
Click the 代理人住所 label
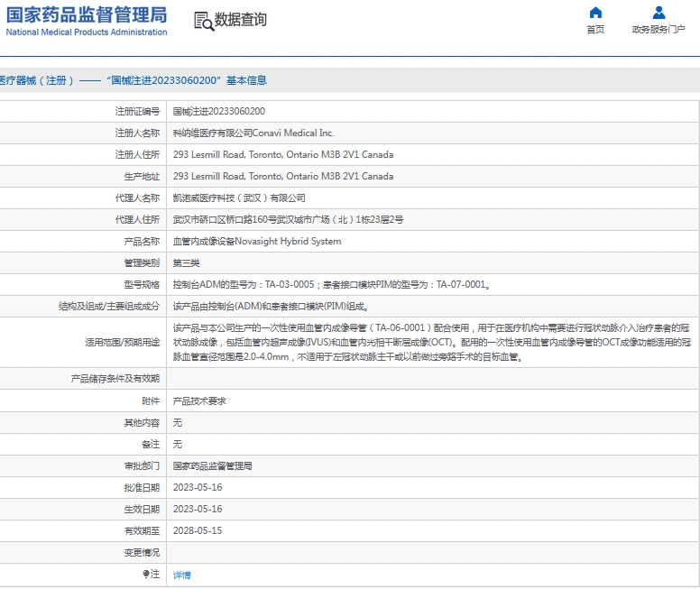(137, 220)
